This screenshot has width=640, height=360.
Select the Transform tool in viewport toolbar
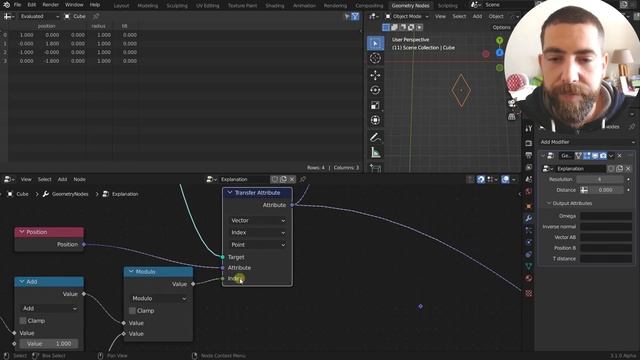(375, 120)
